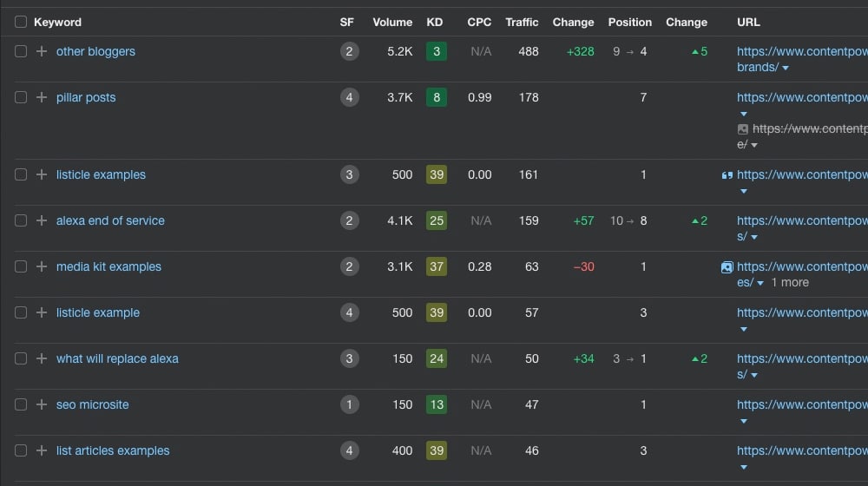Expand URL dropdown for listicle examples row
The height and width of the screenshot is (486, 868).
[744, 191]
